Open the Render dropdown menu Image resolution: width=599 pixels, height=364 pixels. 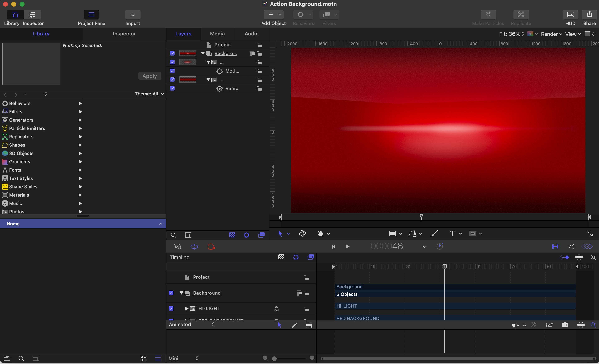click(551, 34)
